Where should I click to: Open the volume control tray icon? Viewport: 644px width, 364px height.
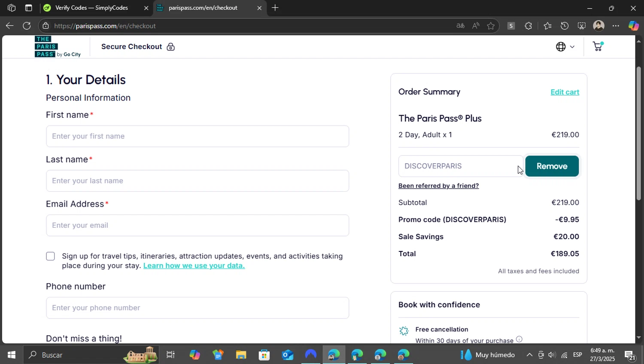click(x=552, y=355)
